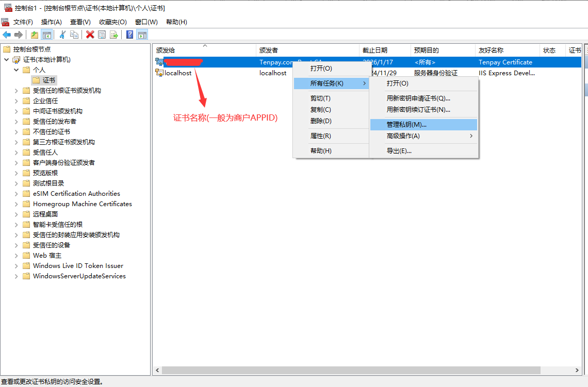Open the 收藏夹(O) menu
Image resolution: width=588 pixels, height=387 pixels.
click(x=113, y=22)
